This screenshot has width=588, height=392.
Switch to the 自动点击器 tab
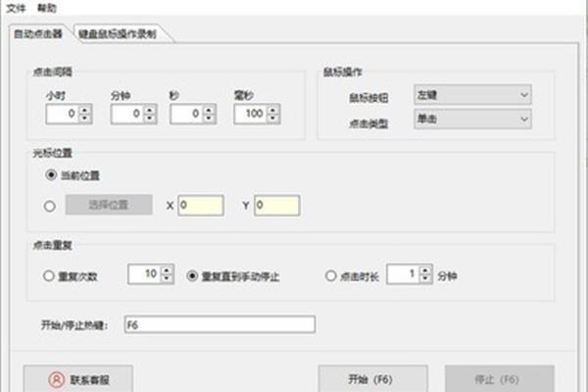coord(38,34)
